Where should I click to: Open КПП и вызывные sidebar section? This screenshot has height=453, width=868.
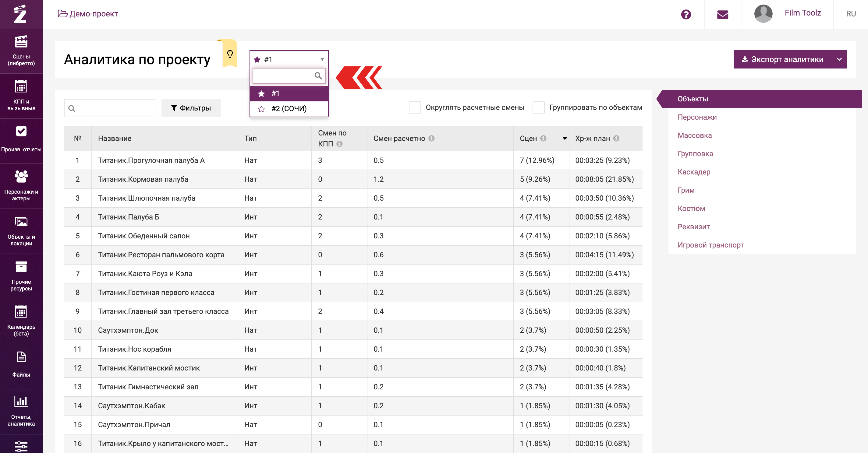pyautogui.click(x=21, y=96)
